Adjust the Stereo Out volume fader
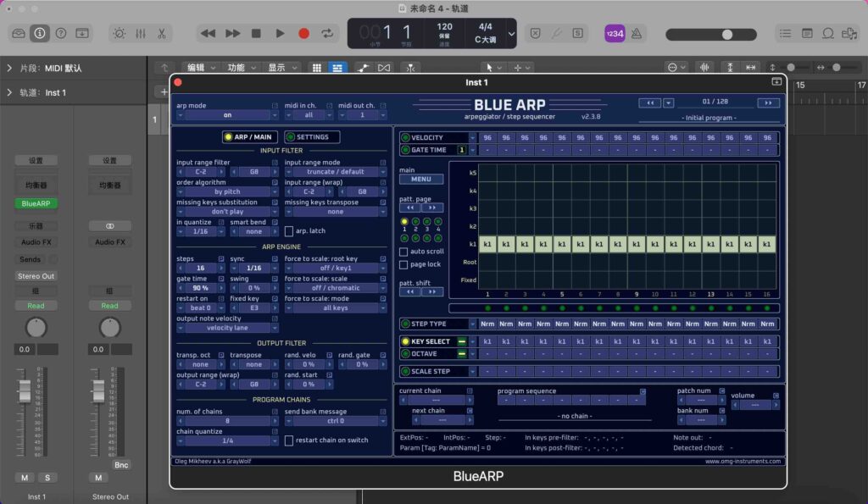Viewport: 868px width, 504px height. (98, 391)
